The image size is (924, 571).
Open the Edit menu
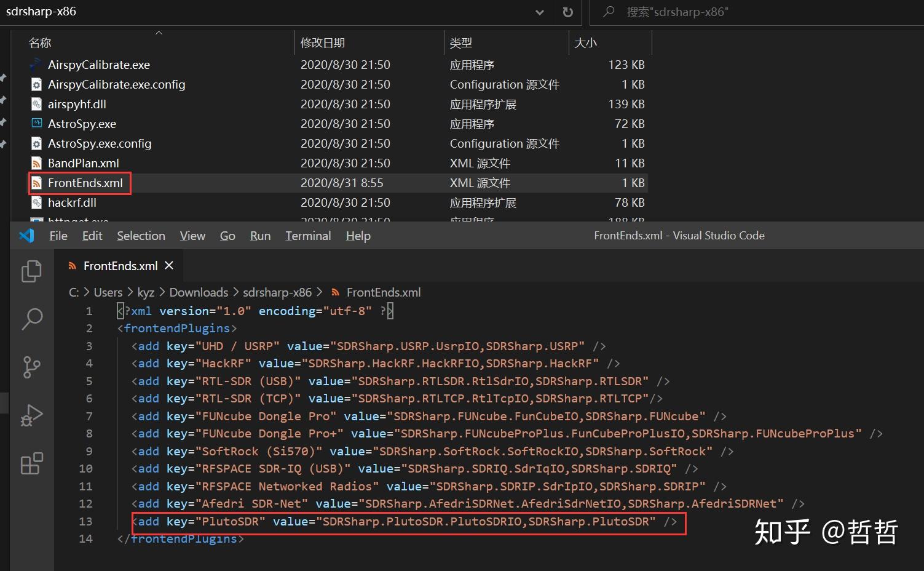pyautogui.click(x=92, y=236)
